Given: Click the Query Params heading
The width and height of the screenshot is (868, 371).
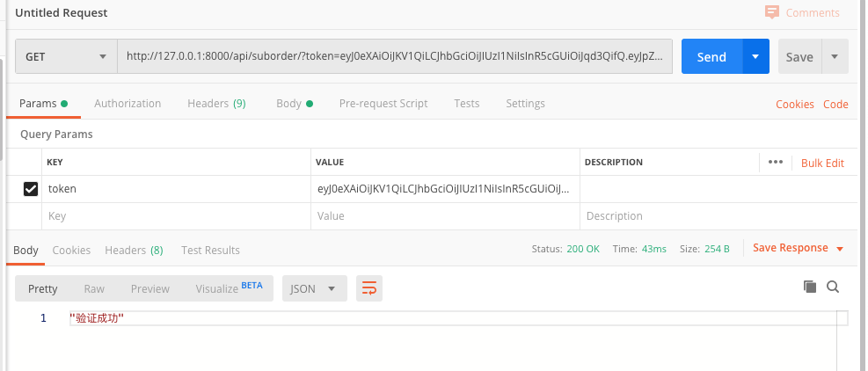Looking at the screenshot, I should (x=56, y=134).
